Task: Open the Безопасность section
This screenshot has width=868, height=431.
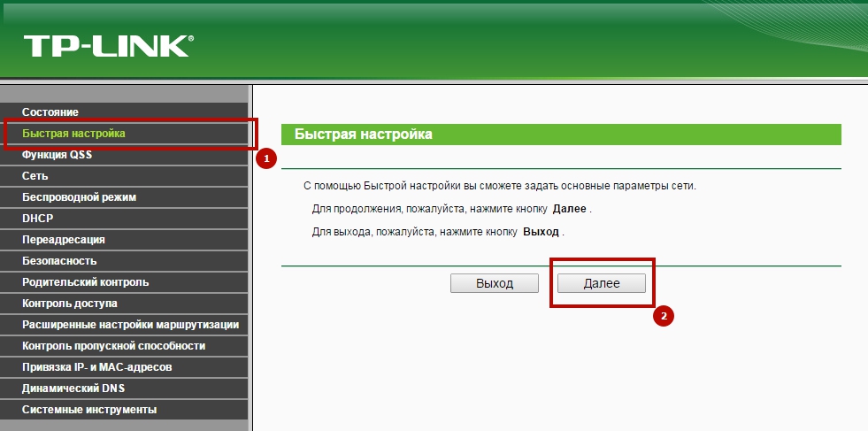Action: pos(59,261)
